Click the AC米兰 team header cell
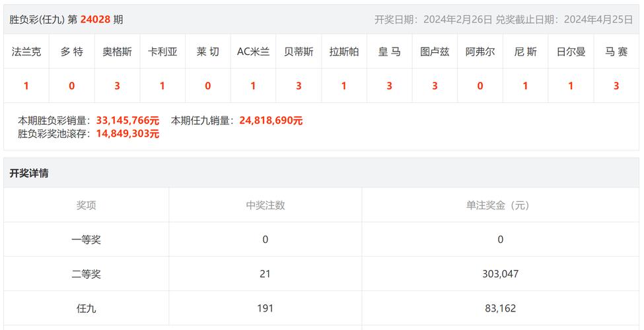Image resolution: width=644 pixels, height=330 pixels. pos(253,51)
